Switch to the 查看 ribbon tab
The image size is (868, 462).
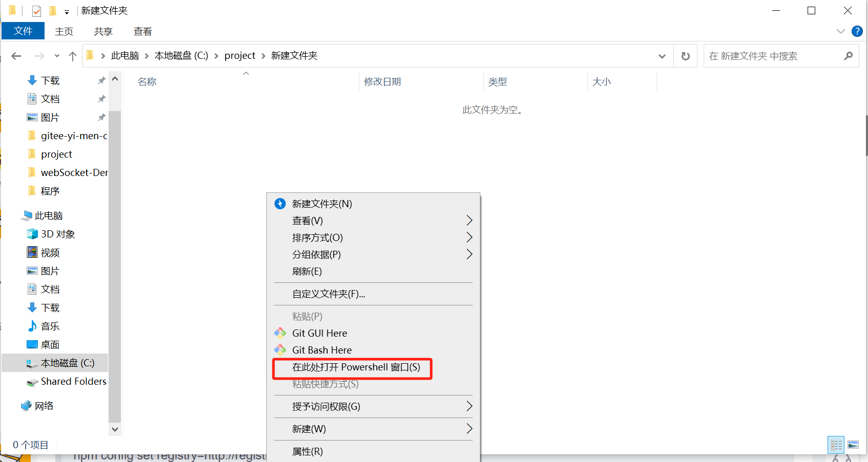[143, 31]
